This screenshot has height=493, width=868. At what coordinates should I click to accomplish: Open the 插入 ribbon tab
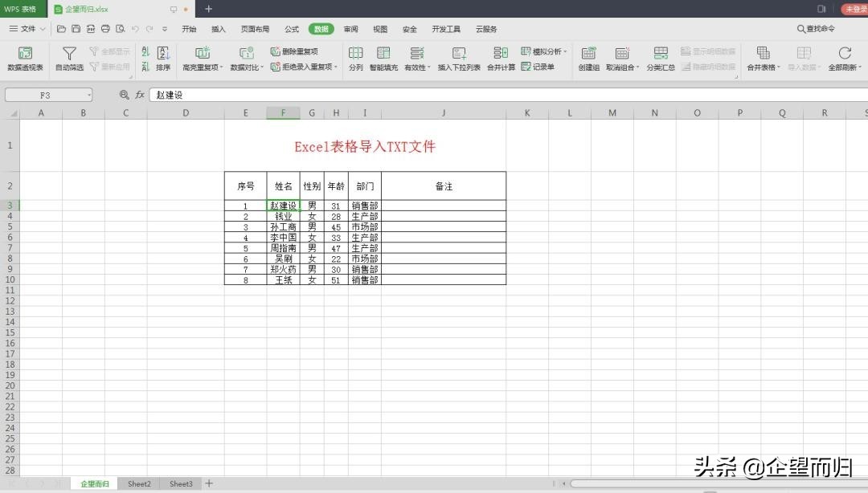[218, 29]
